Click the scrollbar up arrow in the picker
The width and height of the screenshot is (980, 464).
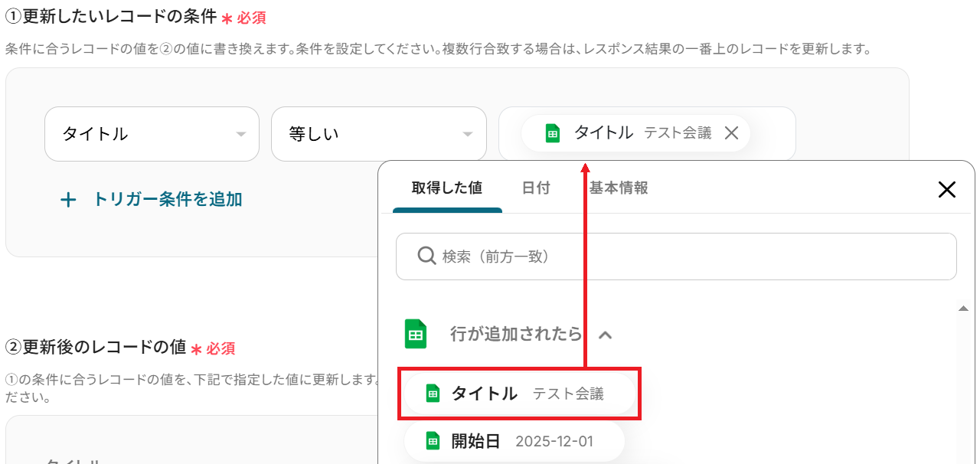tap(963, 308)
